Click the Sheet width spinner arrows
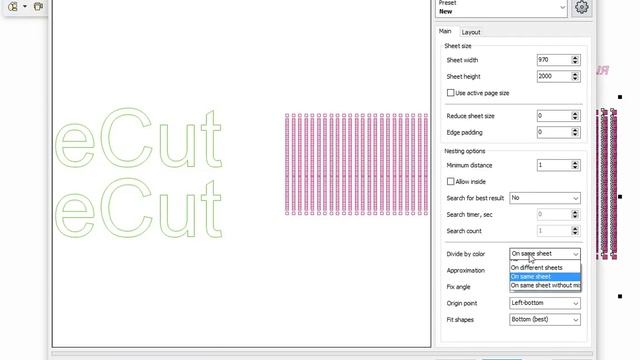This screenshot has height=360, width=640. pos(575,60)
